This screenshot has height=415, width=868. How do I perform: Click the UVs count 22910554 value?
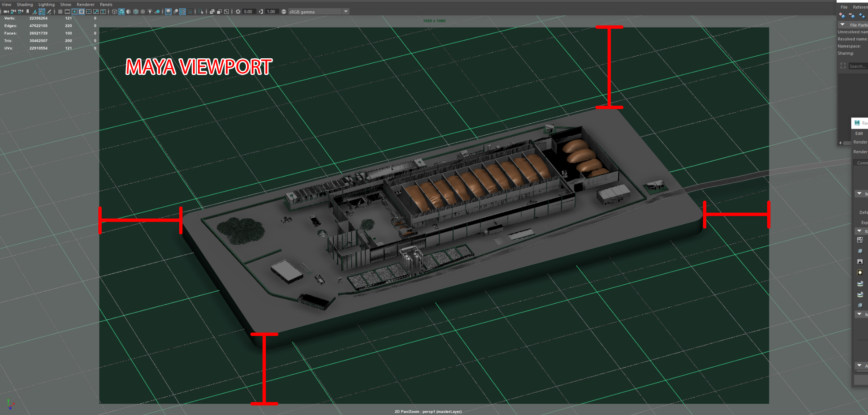pos(38,48)
